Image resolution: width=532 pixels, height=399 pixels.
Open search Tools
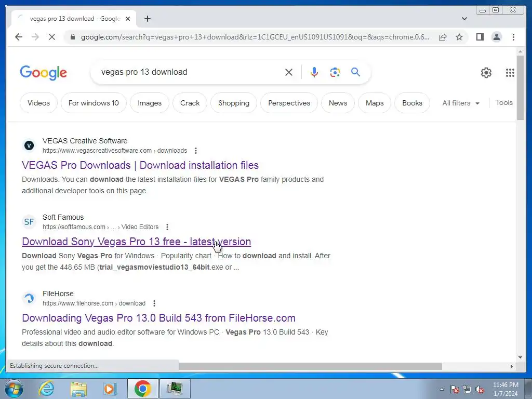(x=504, y=102)
